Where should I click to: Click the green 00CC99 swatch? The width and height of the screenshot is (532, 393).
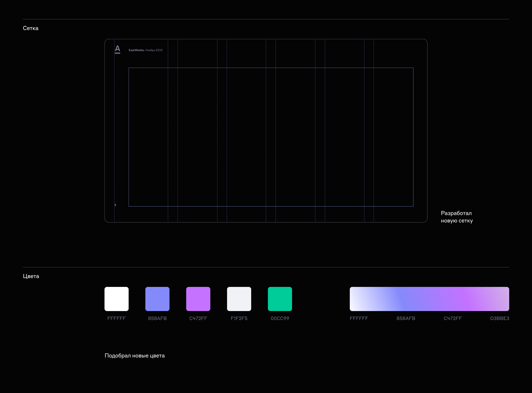click(280, 299)
